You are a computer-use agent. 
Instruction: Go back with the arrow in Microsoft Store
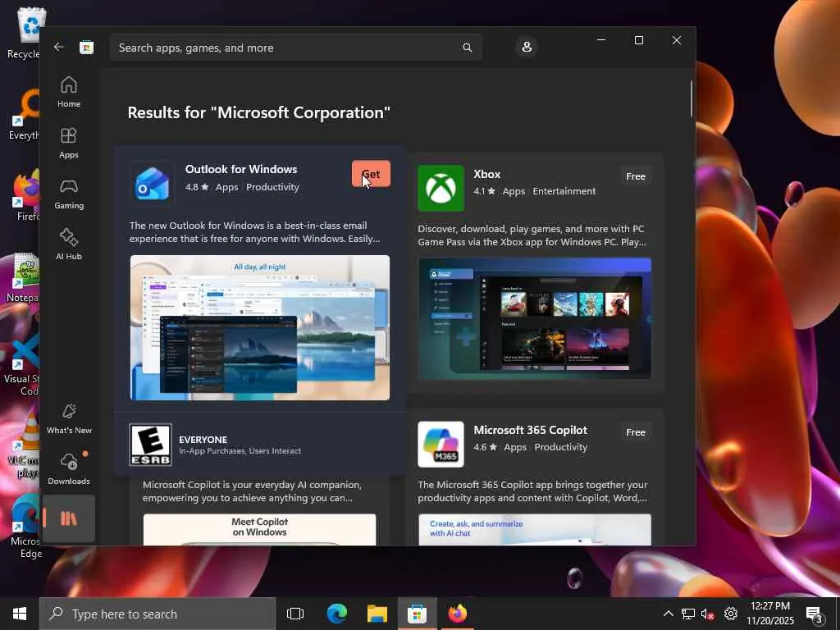coord(59,47)
